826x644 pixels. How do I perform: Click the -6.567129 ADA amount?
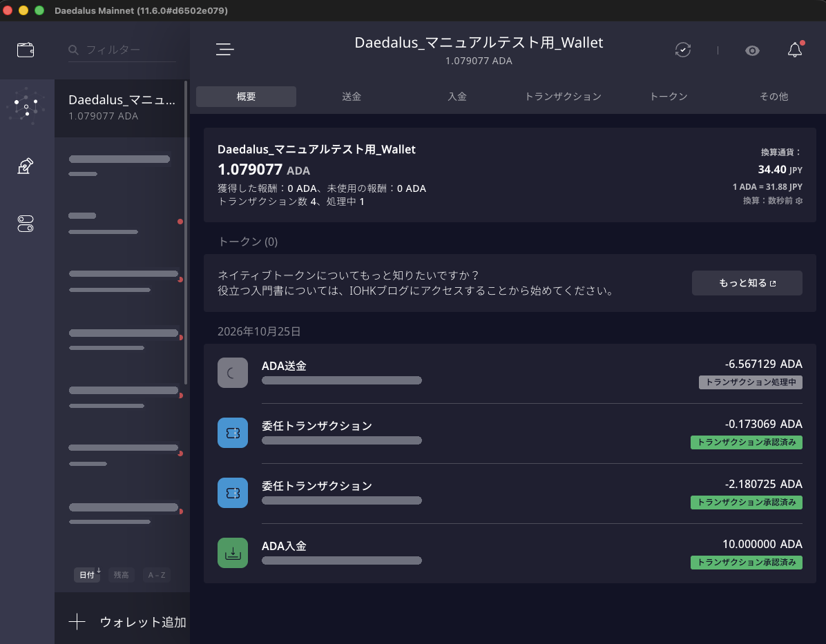[x=763, y=364]
